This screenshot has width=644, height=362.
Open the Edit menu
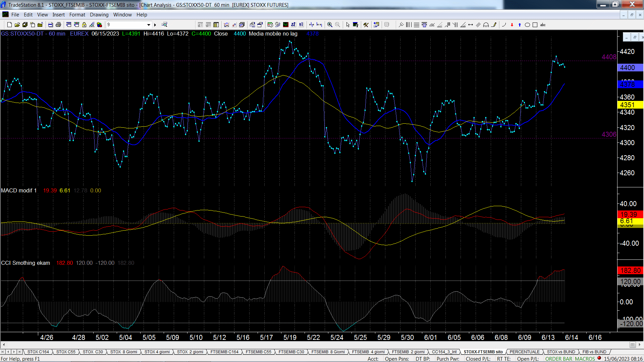coord(28,15)
